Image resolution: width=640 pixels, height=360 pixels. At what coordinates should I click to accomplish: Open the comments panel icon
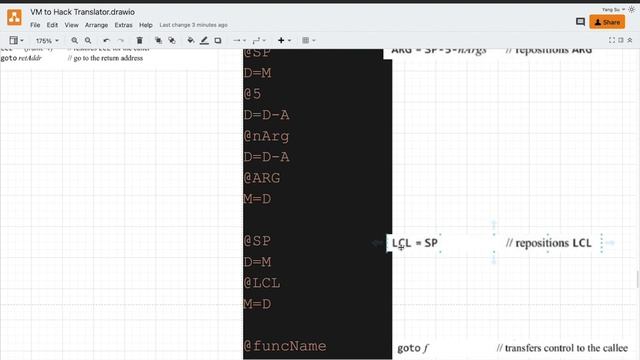(x=580, y=22)
